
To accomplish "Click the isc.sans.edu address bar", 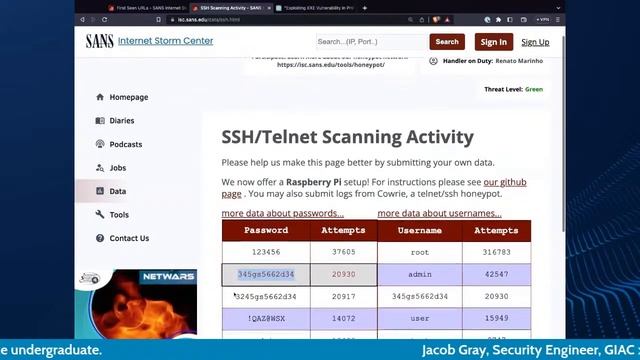I will tap(286, 20).
